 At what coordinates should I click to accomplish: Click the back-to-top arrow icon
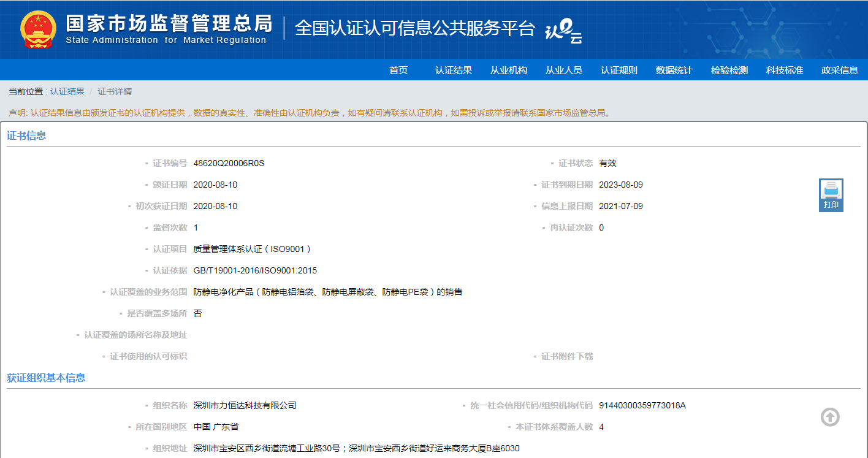(830, 417)
